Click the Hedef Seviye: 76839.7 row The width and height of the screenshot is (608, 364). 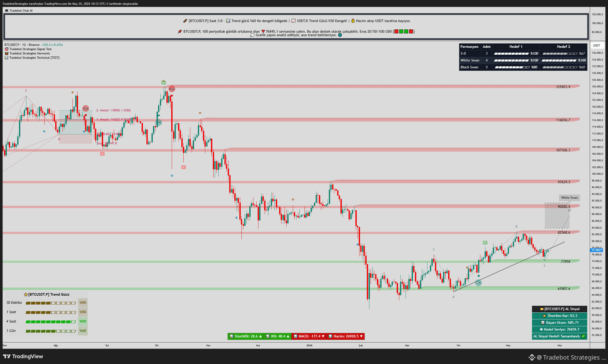pyautogui.click(x=559, y=329)
